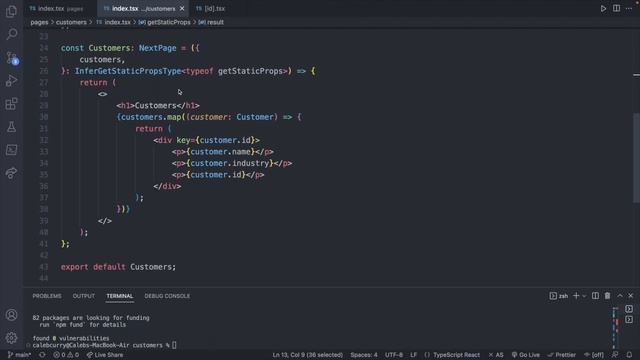This screenshot has width=640, height=360.
Task: Synchronize changes via status bar icon
Action: pos(42,355)
